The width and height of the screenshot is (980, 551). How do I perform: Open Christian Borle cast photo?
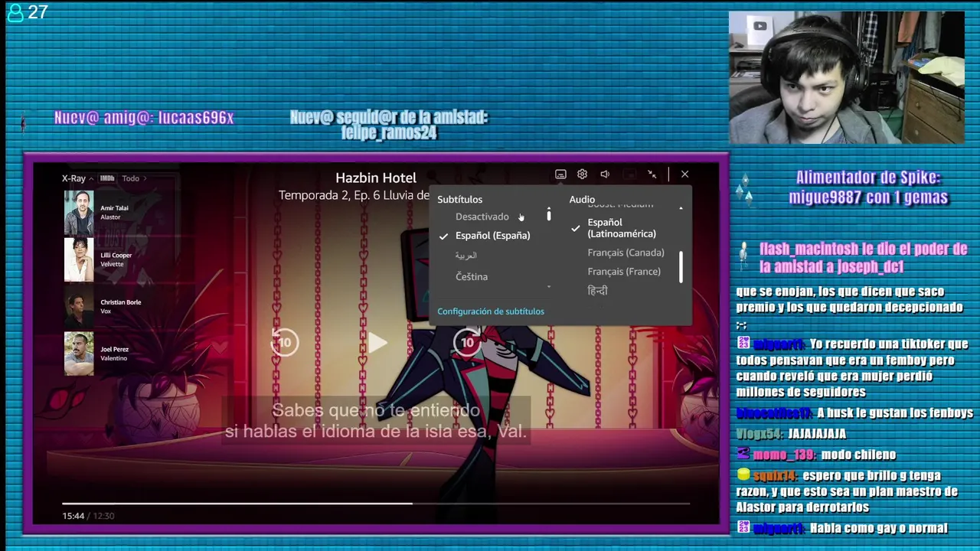[79, 307]
